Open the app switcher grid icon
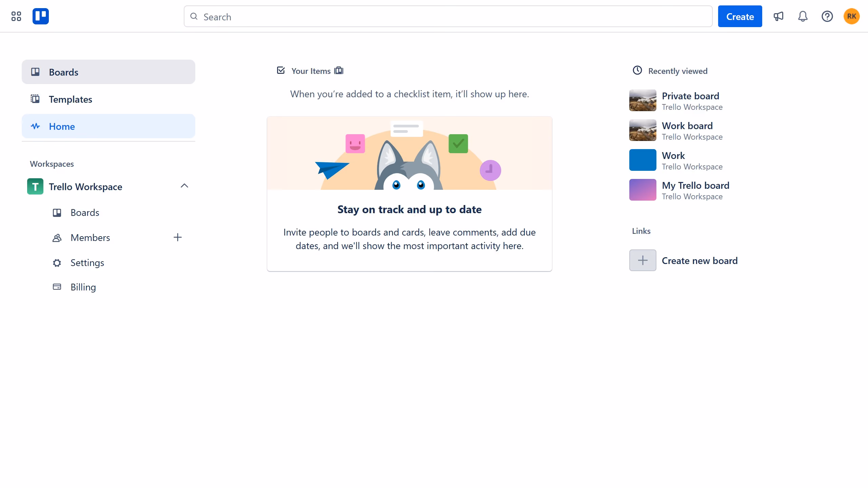 point(16,16)
